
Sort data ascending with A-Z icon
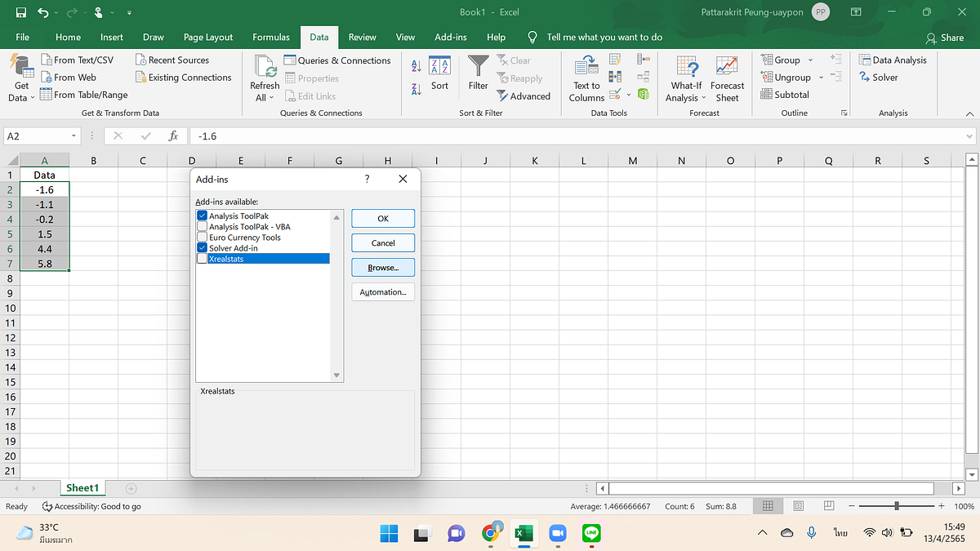click(416, 65)
